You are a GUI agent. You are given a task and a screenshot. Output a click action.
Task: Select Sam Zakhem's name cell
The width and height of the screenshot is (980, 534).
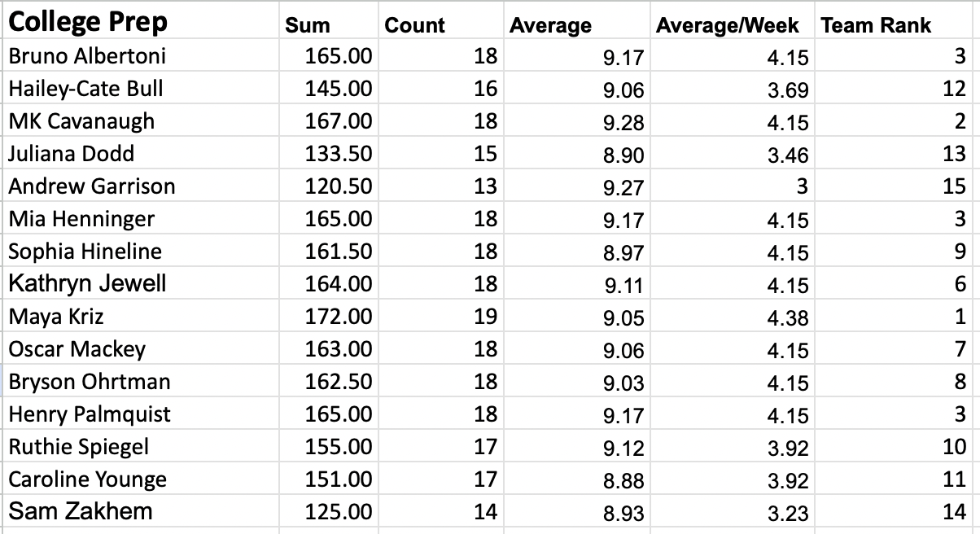tap(140, 512)
